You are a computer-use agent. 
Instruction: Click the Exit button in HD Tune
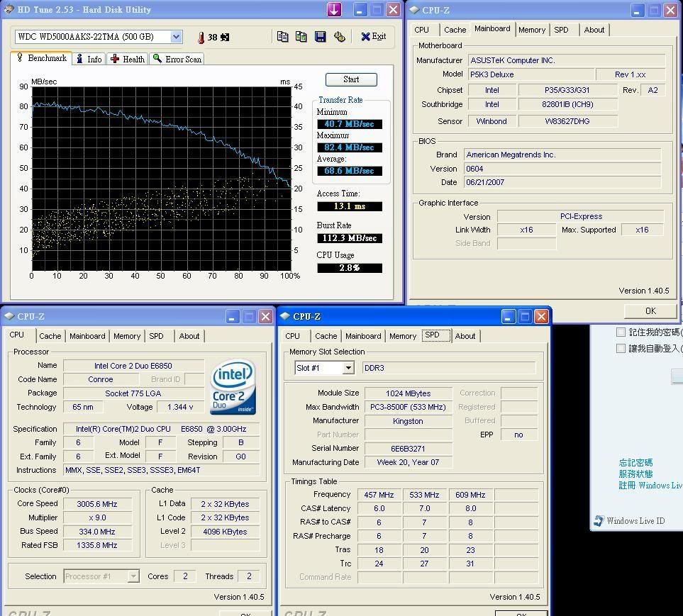point(373,37)
